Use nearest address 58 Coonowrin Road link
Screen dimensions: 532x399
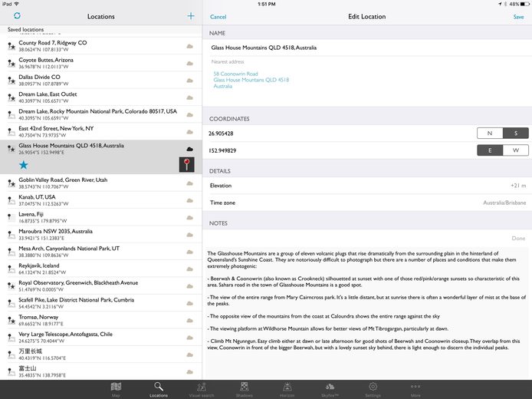tap(251, 80)
